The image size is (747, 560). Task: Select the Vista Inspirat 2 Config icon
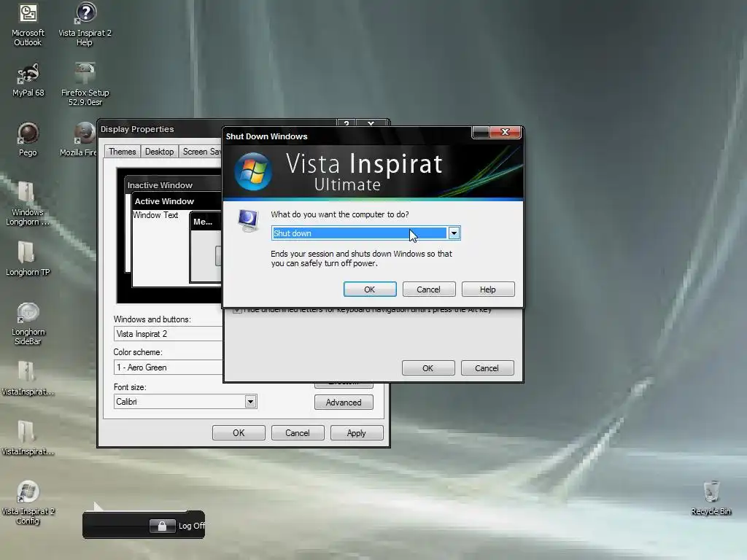[28, 502]
